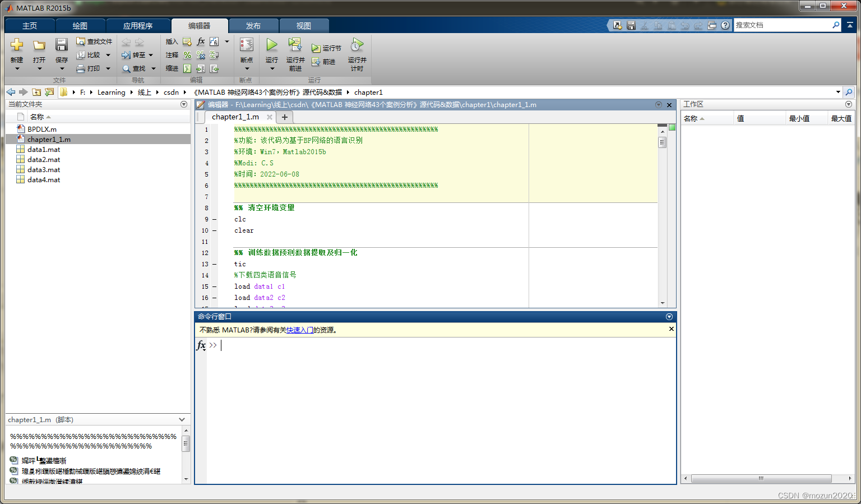The height and width of the screenshot is (504, 861).
Task: Open the 保存 dropdown arrow
Action: [62, 69]
